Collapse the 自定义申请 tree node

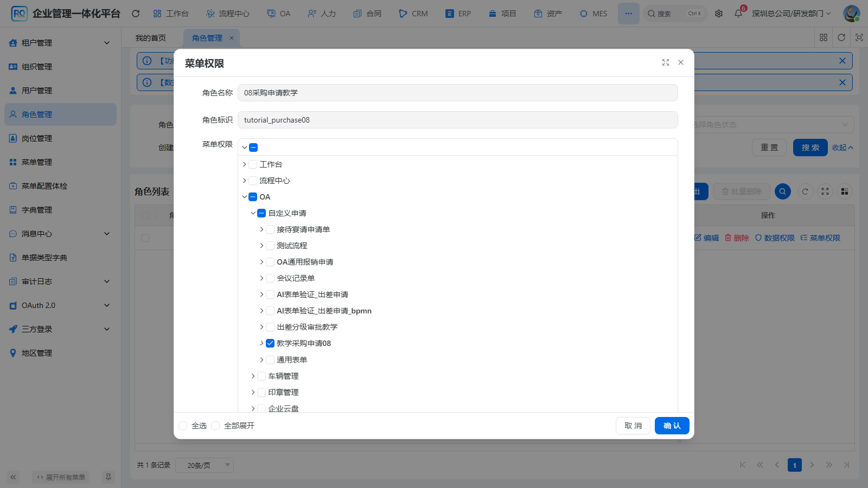point(253,213)
